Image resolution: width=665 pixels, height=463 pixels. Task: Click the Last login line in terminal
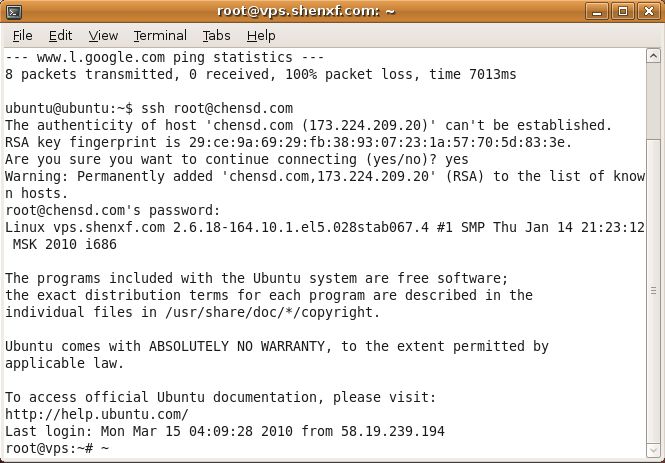tap(225, 431)
